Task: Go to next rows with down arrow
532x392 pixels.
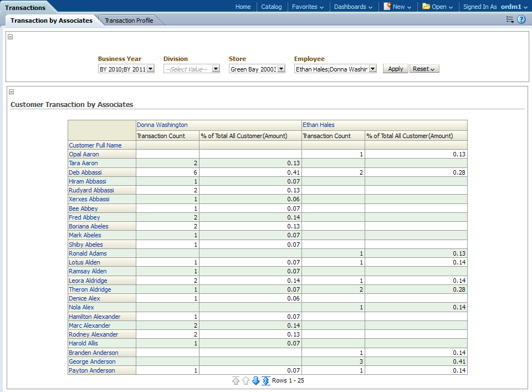Action: point(255,381)
